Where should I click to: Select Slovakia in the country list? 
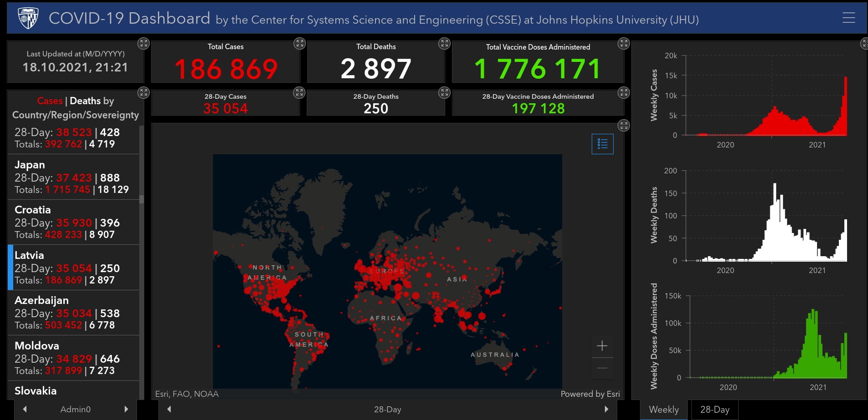click(x=74, y=390)
